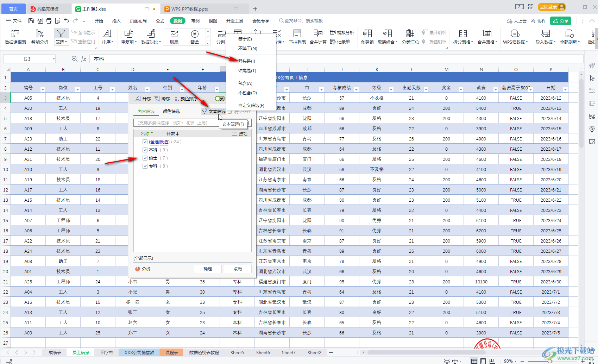The height and width of the screenshot is (364, 598).
Task: Expand the 拆分表格 split table dropdown
Action: tap(472, 42)
